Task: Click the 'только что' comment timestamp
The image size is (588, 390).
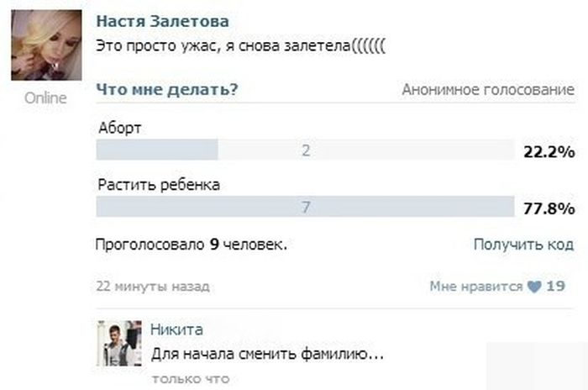Action: pos(191,379)
